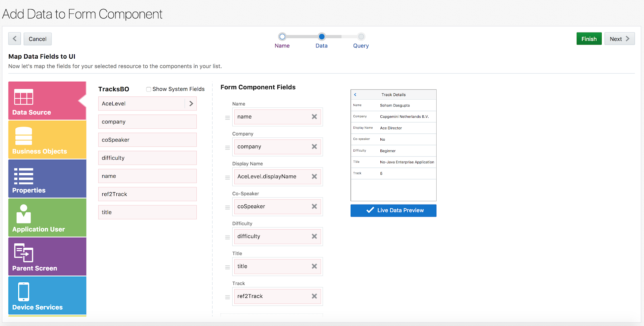Open the Properties list icon

click(x=24, y=176)
